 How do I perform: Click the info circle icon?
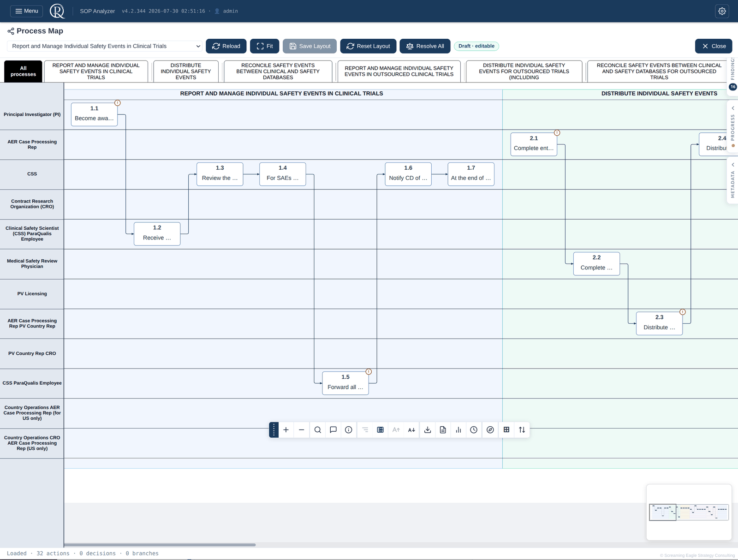point(349,429)
